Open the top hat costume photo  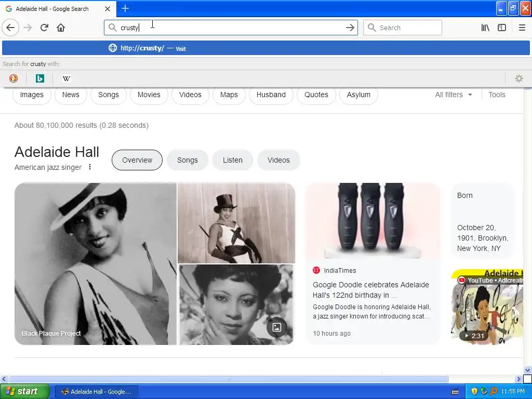click(236, 223)
